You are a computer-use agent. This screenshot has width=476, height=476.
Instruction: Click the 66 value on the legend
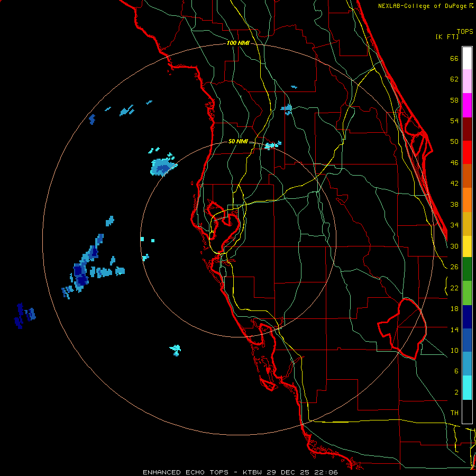(454, 58)
